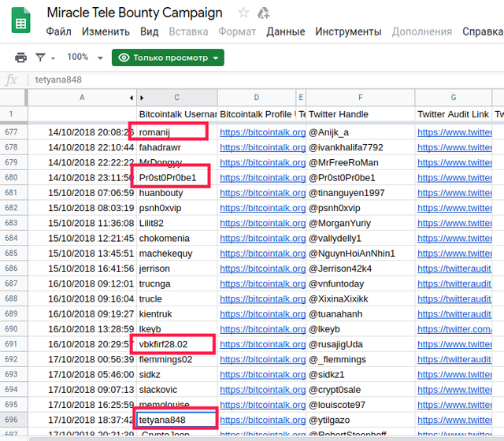Click the cell containing psnh0xvip username
504x441 pixels.
177,208
